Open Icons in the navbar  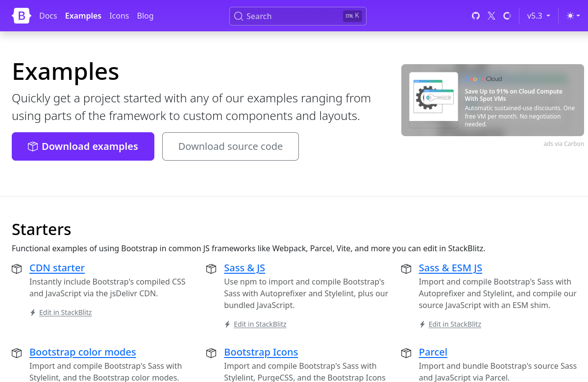click(x=119, y=16)
